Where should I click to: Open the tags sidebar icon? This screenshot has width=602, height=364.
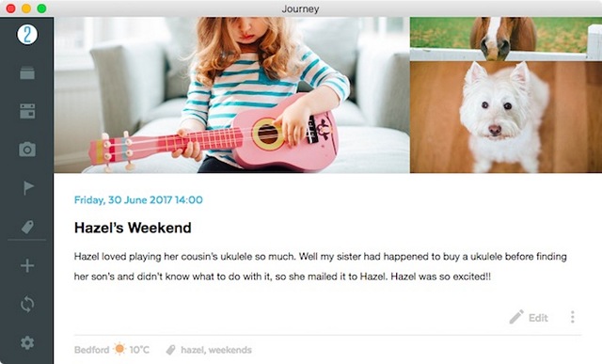(27, 227)
